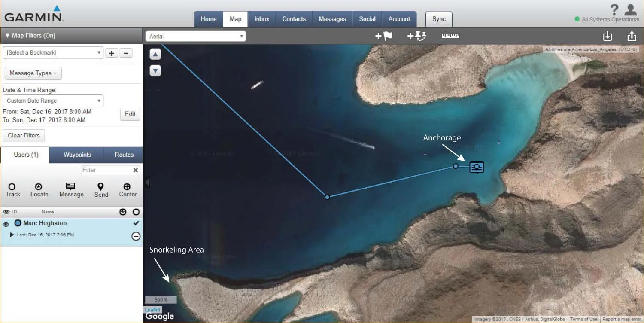Select the Marc Hughston user name
This screenshot has width=644, height=323.
tap(45, 223)
